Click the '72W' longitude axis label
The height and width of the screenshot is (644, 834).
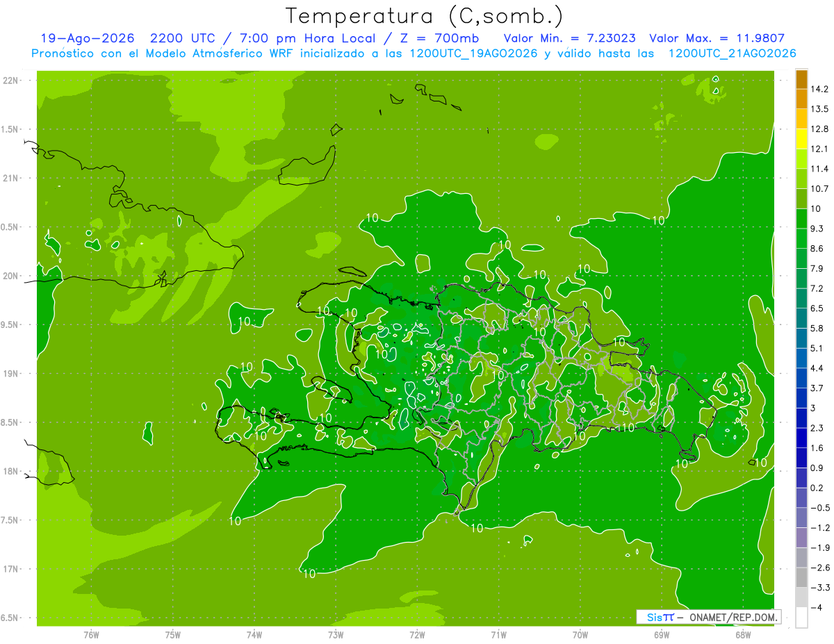417,635
